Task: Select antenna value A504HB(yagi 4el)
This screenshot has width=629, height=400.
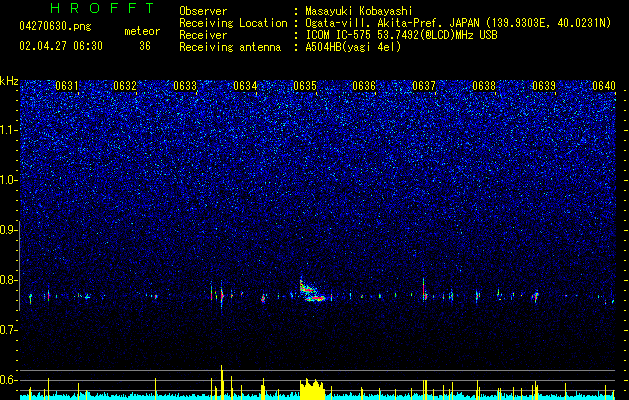Action: (x=353, y=47)
